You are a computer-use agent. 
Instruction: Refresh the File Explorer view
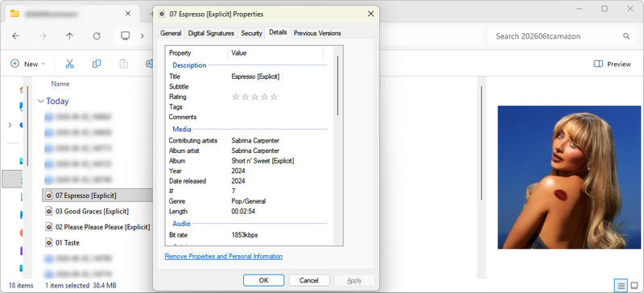(x=97, y=36)
